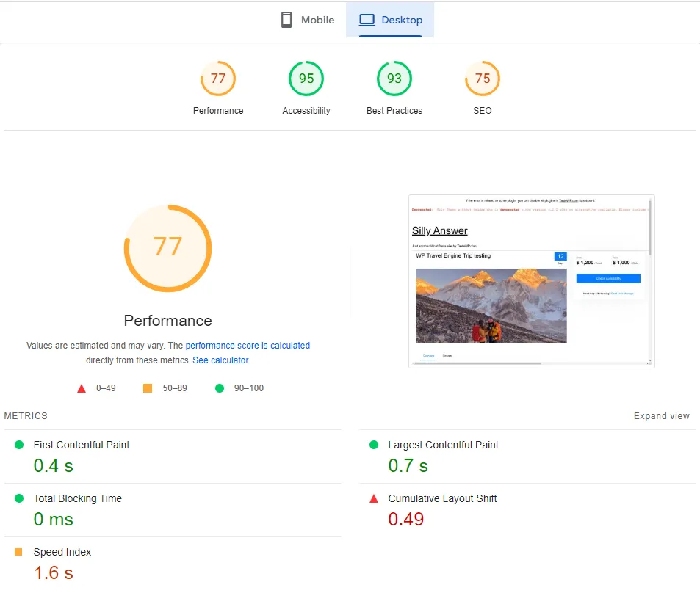The width and height of the screenshot is (700, 593).
Task: Open the SEO 75 score gauge
Action: [483, 79]
